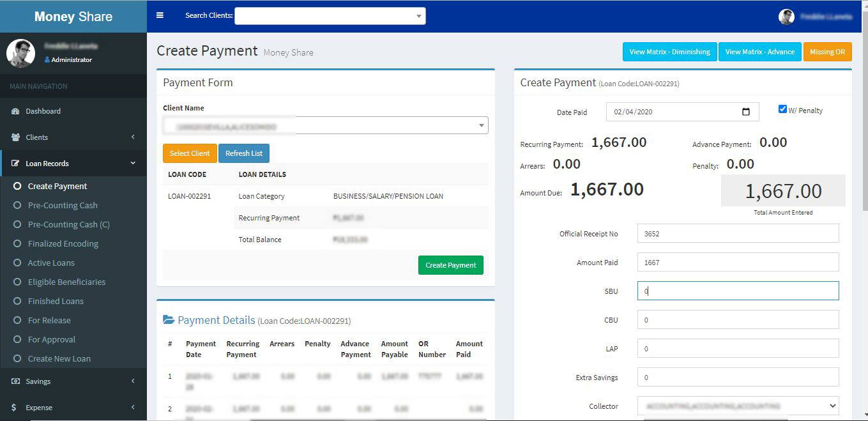
Task: Click the Refresh List button
Action: (244, 153)
